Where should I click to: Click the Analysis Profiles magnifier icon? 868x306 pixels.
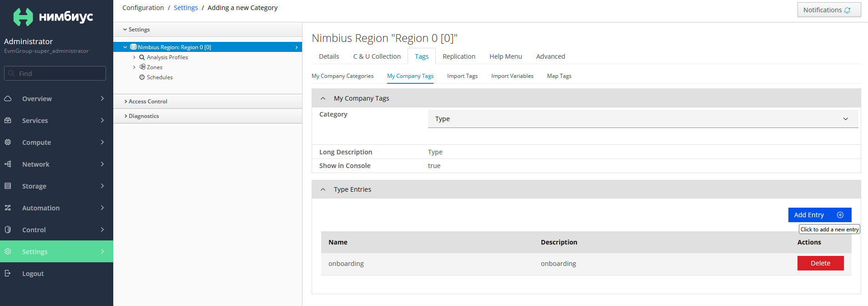pos(142,57)
